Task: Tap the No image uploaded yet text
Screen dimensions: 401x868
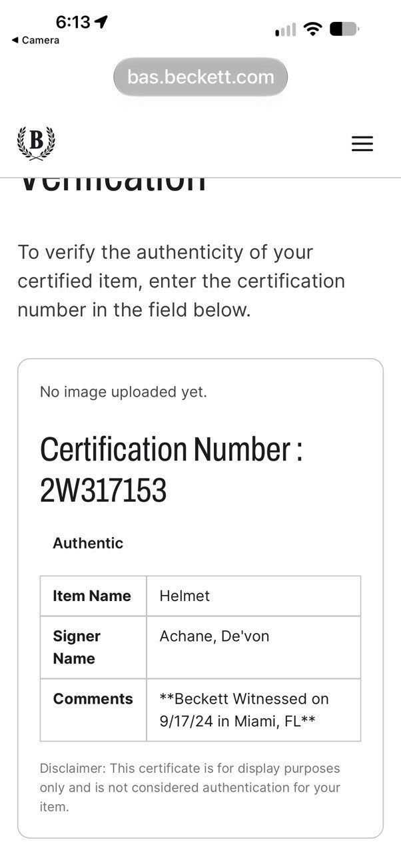Action: 123,392
